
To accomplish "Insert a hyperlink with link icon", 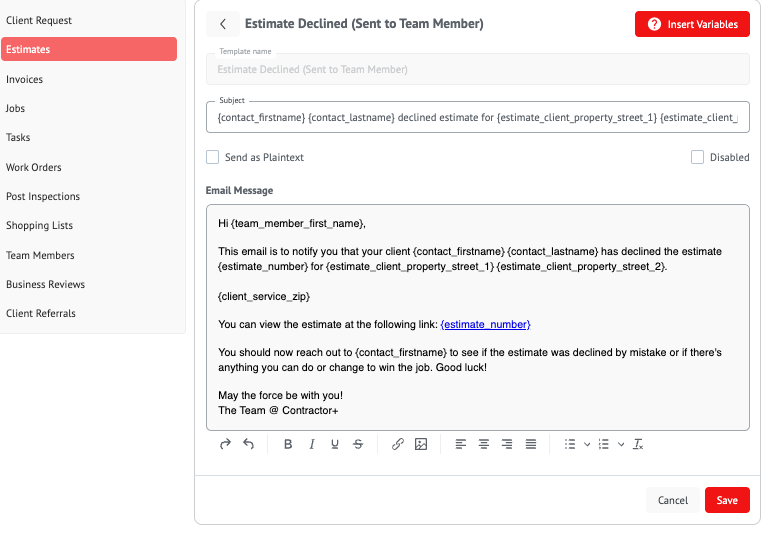I will tap(398, 444).
